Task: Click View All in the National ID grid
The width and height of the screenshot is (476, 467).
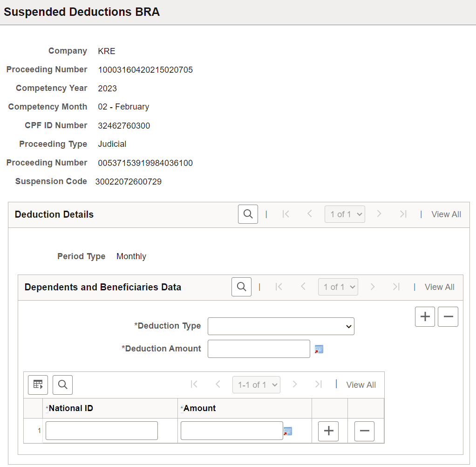Action: pos(361,385)
